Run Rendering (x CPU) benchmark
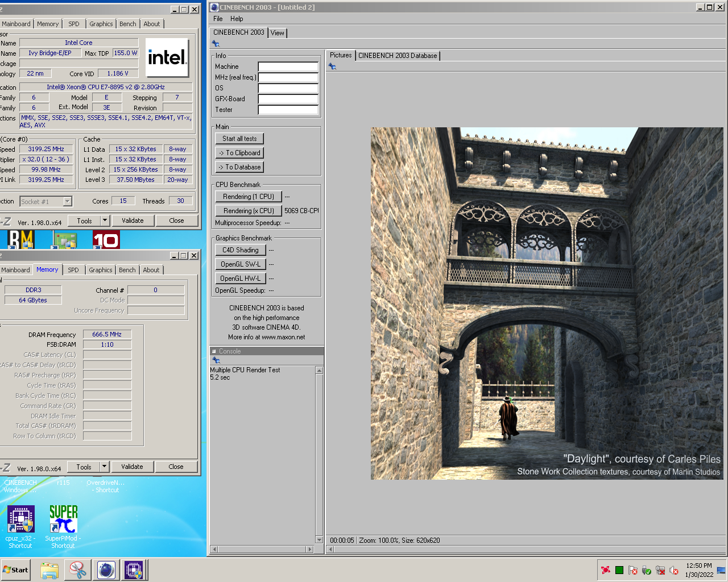This screenshot has height=582, width=728. click(x=249, y=211)
